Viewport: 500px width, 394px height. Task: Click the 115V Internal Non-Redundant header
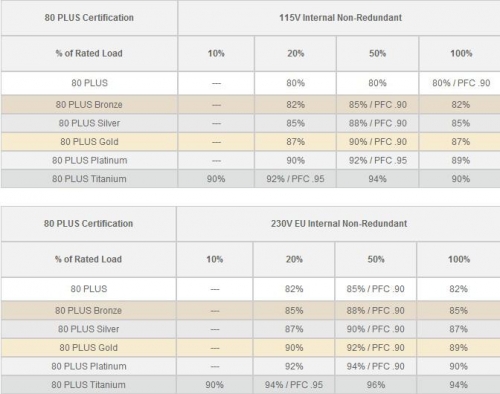coord(340,18)
